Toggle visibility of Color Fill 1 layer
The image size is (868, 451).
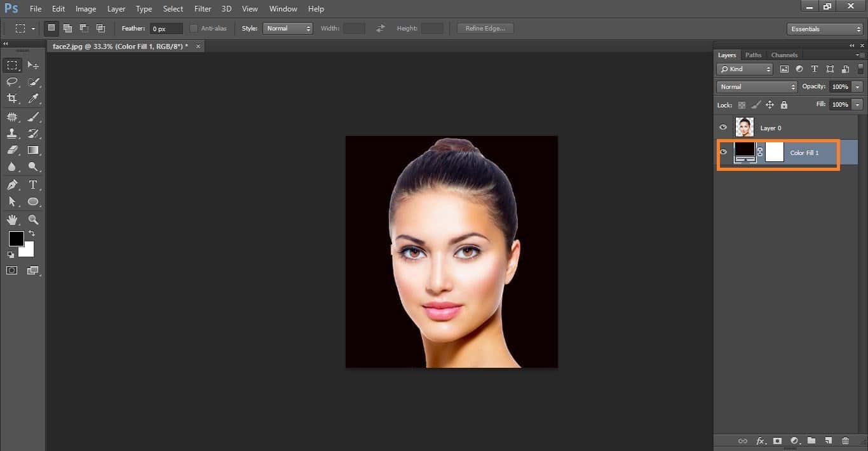click(723, 152)
